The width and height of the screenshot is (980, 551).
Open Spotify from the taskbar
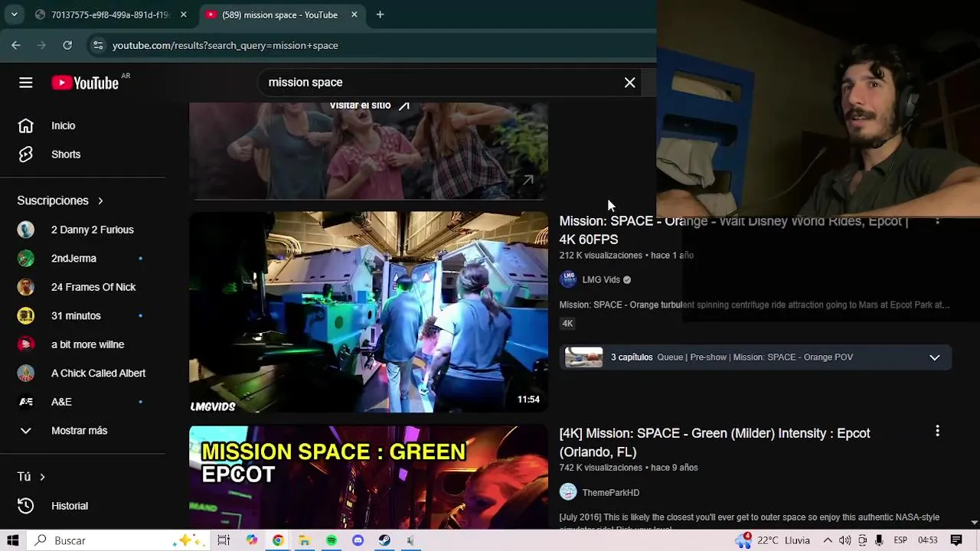(332, 540)
